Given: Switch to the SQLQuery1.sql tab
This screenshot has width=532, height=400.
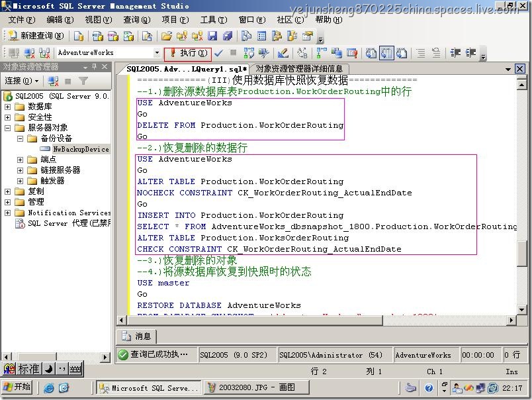Looking at the screenshot, I should pos(187,69).
